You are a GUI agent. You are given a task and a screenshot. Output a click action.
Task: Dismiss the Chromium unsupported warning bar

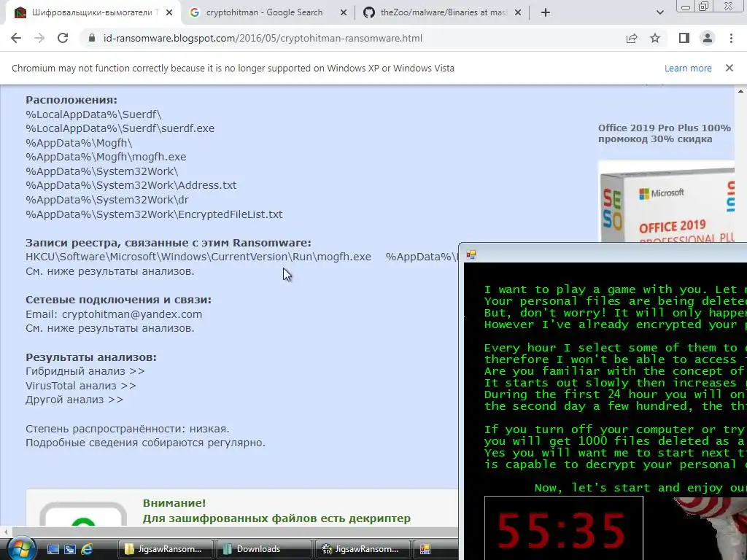point(729,68)
